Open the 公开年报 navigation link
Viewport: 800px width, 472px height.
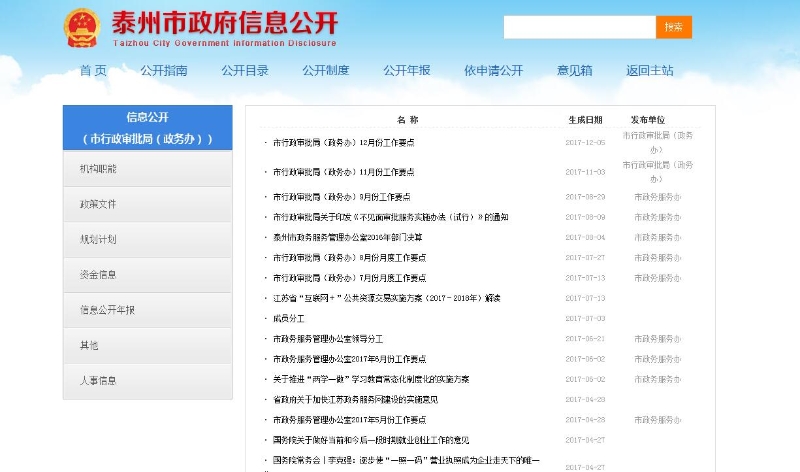click(x=407, y=71)
